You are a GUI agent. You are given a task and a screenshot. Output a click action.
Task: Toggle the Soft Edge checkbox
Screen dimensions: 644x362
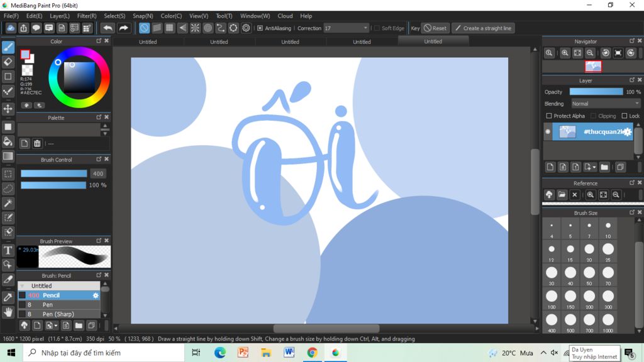[x=377, y=28]
